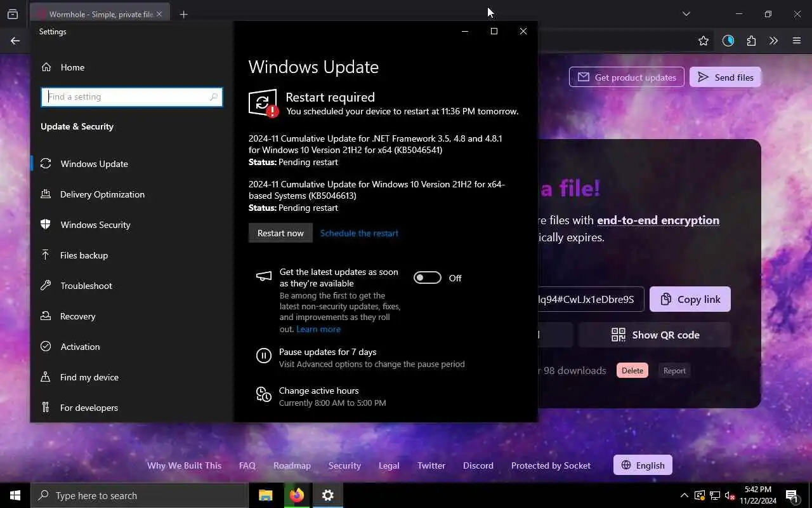
Task: Click Schedule the restart link
Action: coord(359,233)
